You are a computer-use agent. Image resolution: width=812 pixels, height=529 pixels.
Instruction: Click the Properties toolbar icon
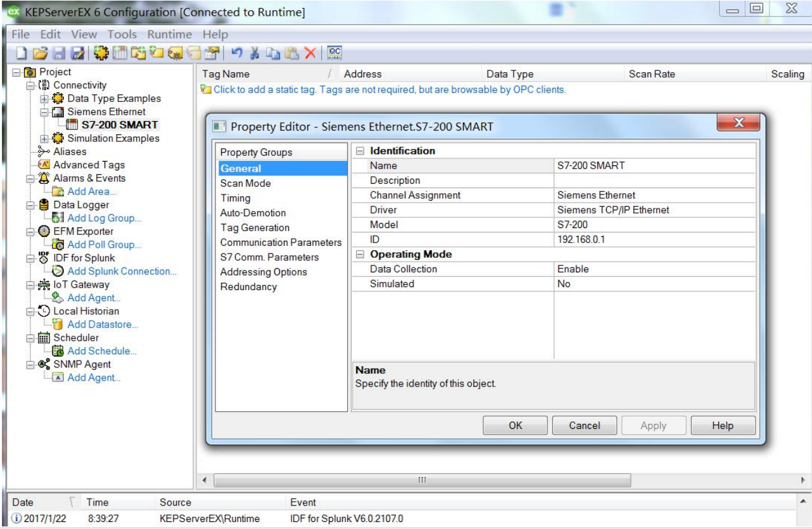[212, 53]
